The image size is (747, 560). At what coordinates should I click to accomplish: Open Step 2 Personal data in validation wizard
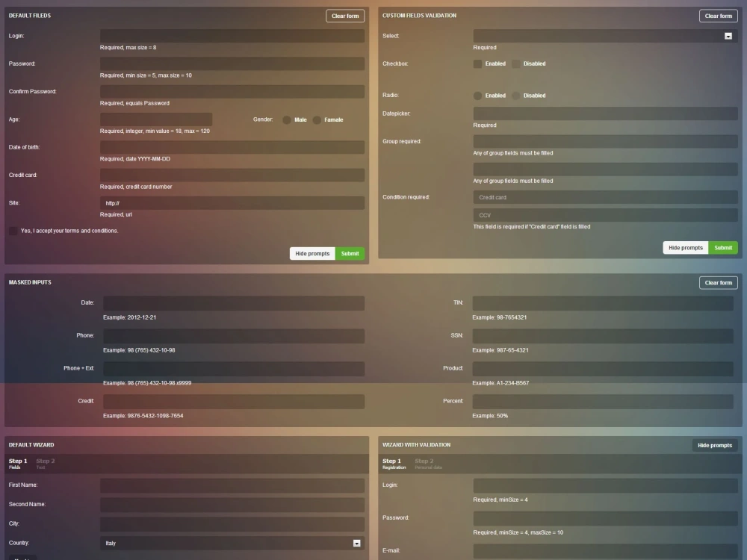[428, 464]
